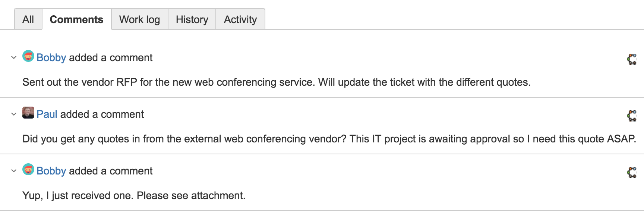Viewport: 644px width, 211px height.
Task: Open the Work log tab
Action: click(139, 19)
